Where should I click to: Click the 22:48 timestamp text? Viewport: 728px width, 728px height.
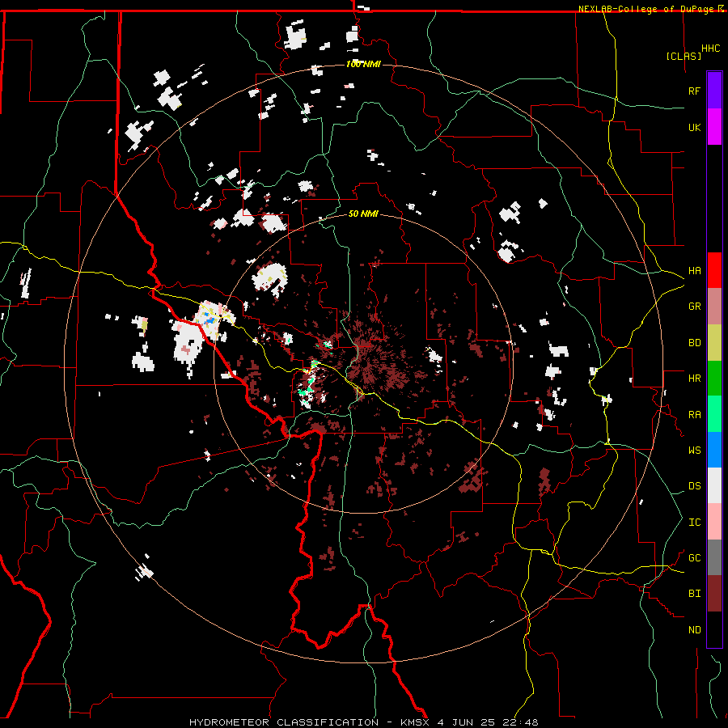520,722
